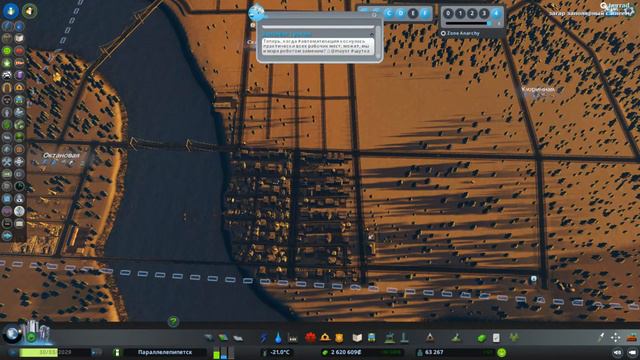Click the top-left blue circle icon
This screenshot has height=360, width=640.
[x=11, y=11]
